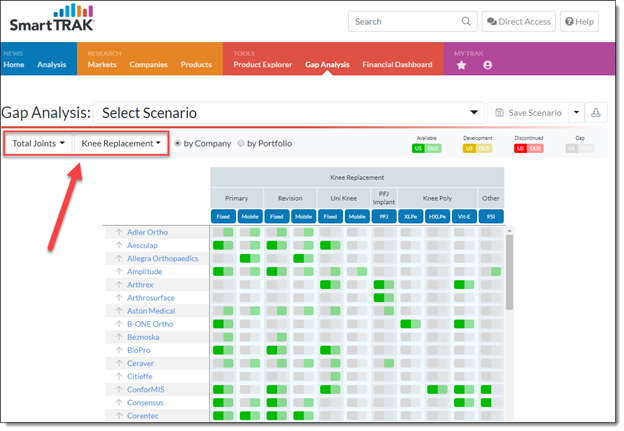Image resolution: width=624 pixels, height=431 pixels.
Task: Click the Vit-E column header button
Action: coord(464,216)
